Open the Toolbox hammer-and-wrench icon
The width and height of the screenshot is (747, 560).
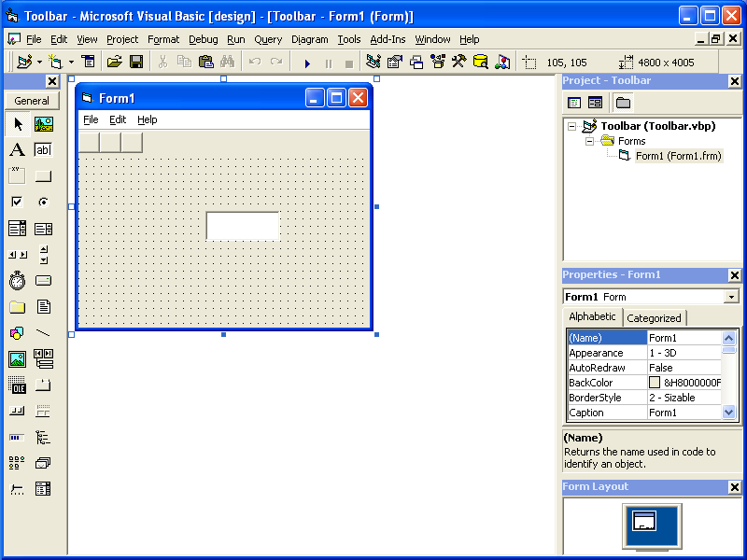click(459, 62)
